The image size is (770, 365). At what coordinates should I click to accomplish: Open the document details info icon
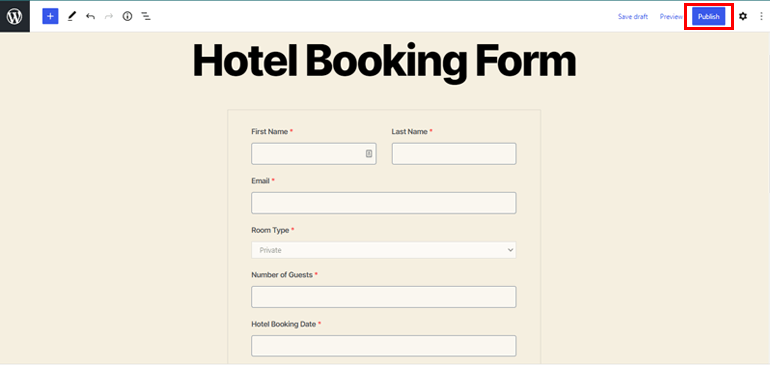(x=128, y=16)
